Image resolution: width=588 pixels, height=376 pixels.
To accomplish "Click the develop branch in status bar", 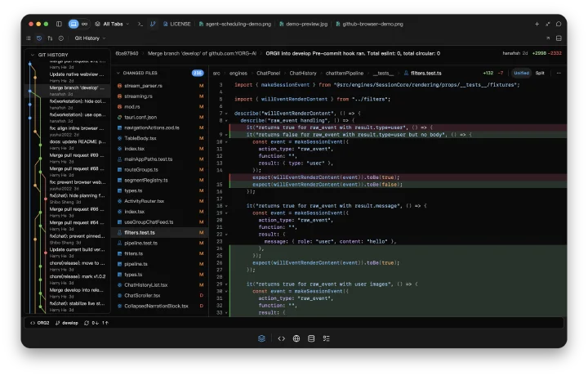I will (x=67, y=323).
